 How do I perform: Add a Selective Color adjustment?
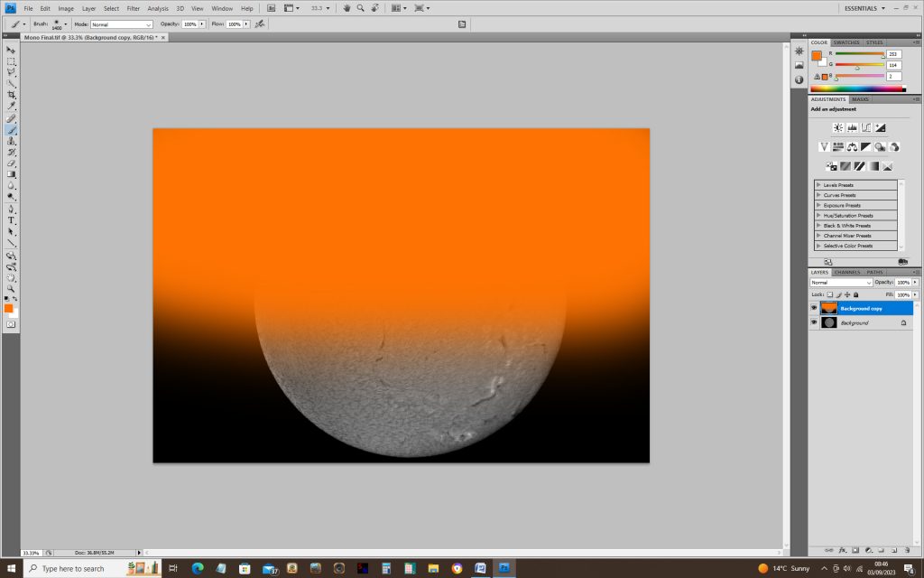point(888,166)
